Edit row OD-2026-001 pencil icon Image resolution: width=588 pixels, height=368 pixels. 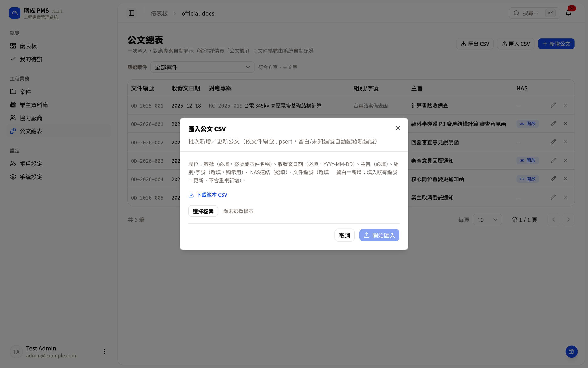553,124
